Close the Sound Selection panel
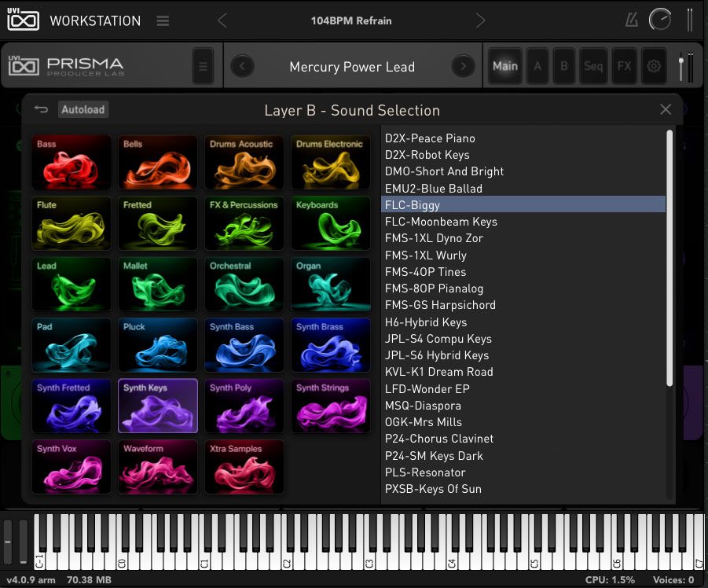708x588 pixels. pyautogui.click(x=665, y=109)
